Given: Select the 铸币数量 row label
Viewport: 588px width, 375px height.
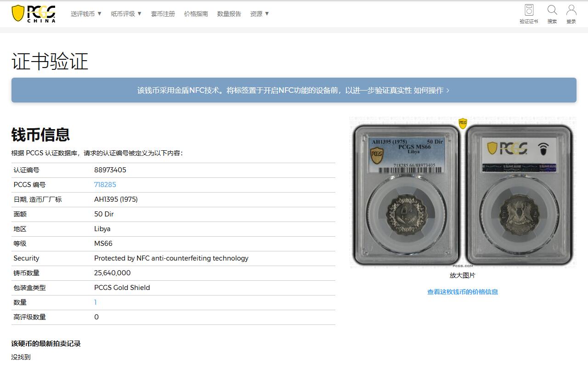Looking at the screenshot, I should click(26, 273).
